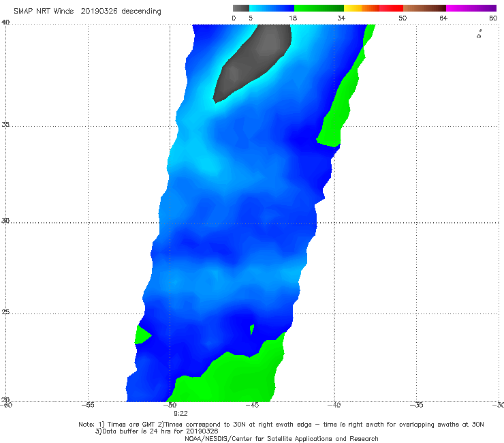
Task: Click the latitude label '25' on the axis
Action: click(5, 311)
